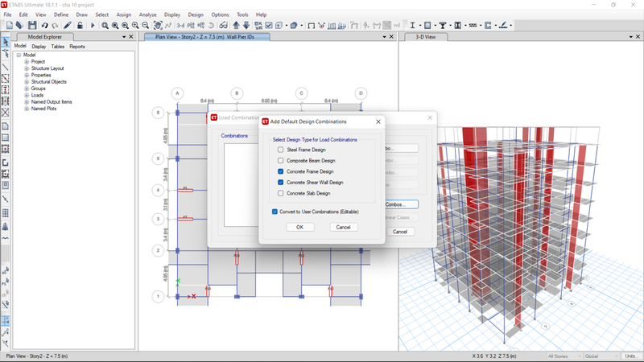Switch to the Display tab in Model Explorer
The image size is (644, 362).
pos(39,47)
